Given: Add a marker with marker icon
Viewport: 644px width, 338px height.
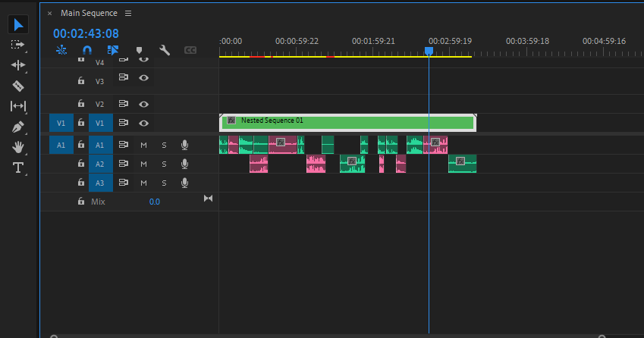Looking at the screenshot, I should (140, 51).
